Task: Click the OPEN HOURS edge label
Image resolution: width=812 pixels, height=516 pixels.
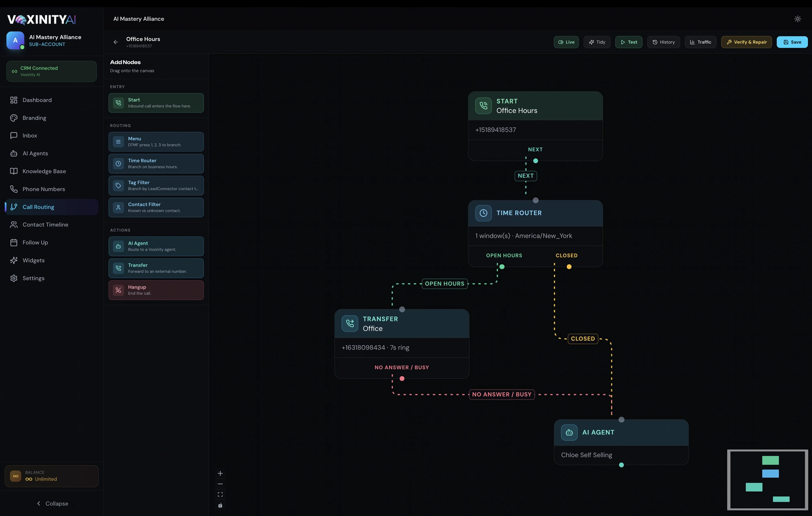Action: 445,284
